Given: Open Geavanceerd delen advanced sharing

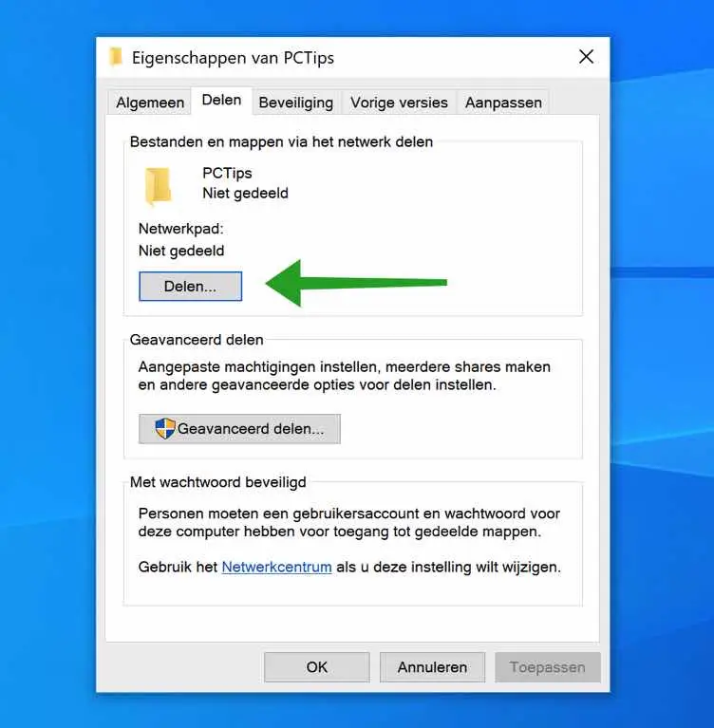Looking at the screenshot, I should [x=239, y=428].
